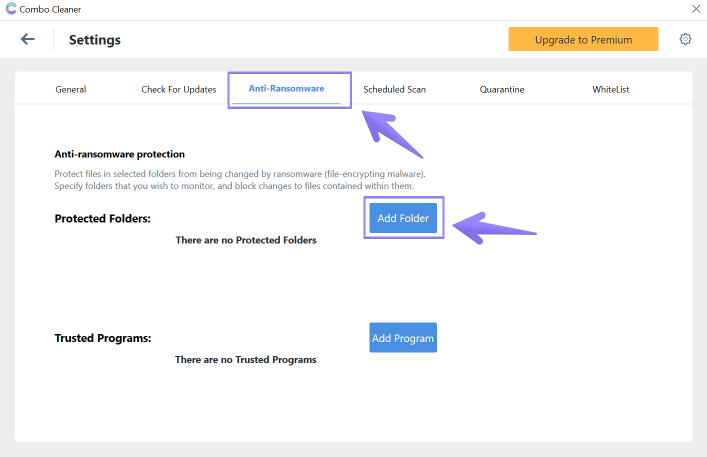Screen dimensions: 707x457
Task: Open the Quarantine tab
Action: [x=502, y=89]
